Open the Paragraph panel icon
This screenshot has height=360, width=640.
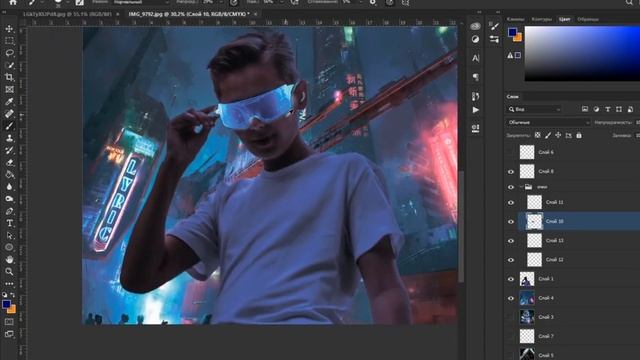pos(476,77)
